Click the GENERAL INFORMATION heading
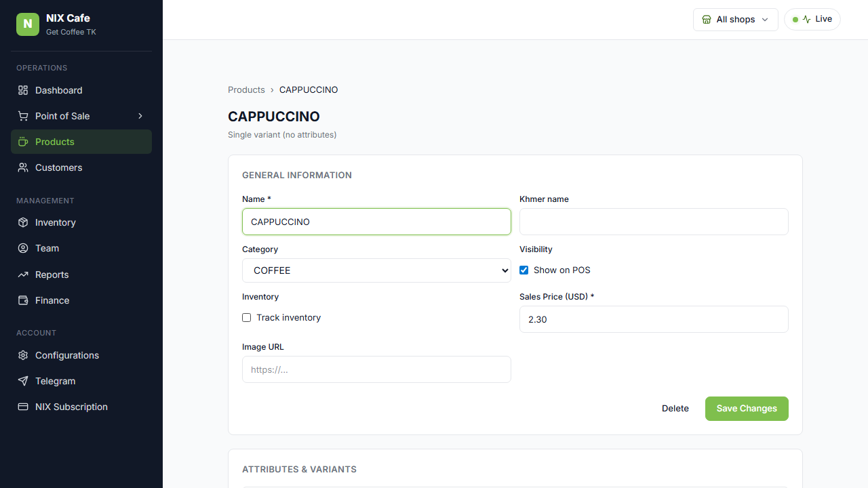Viewport: 868px width, 488px height. (x=297, y=175)
